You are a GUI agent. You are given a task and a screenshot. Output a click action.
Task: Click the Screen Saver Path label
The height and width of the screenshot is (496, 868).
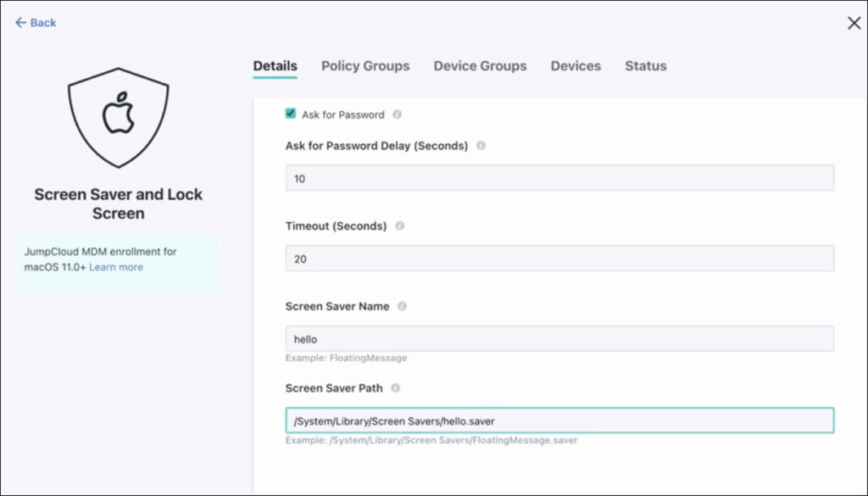tap(334, 388)
